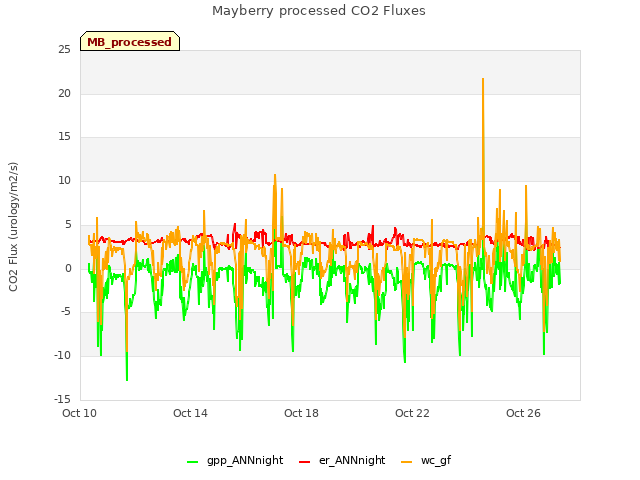Click the y-axis value -15
Screen dimensions: 640x480
[63, 399]
